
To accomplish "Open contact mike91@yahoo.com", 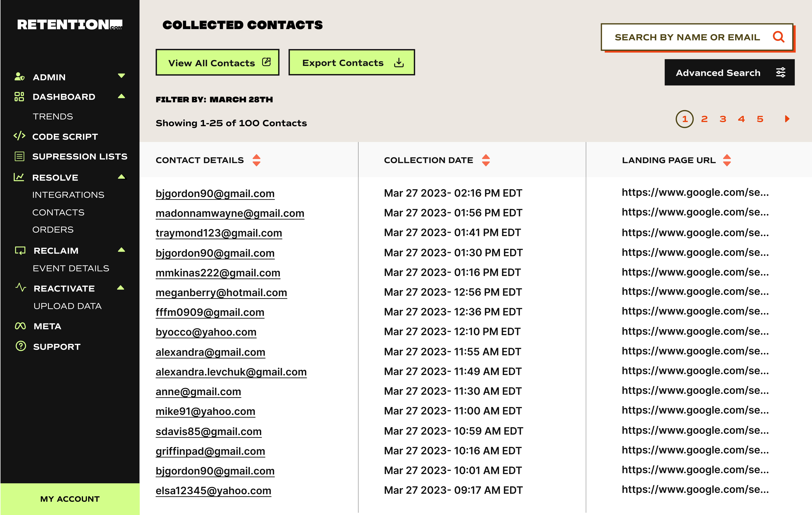I will (205, 412).
